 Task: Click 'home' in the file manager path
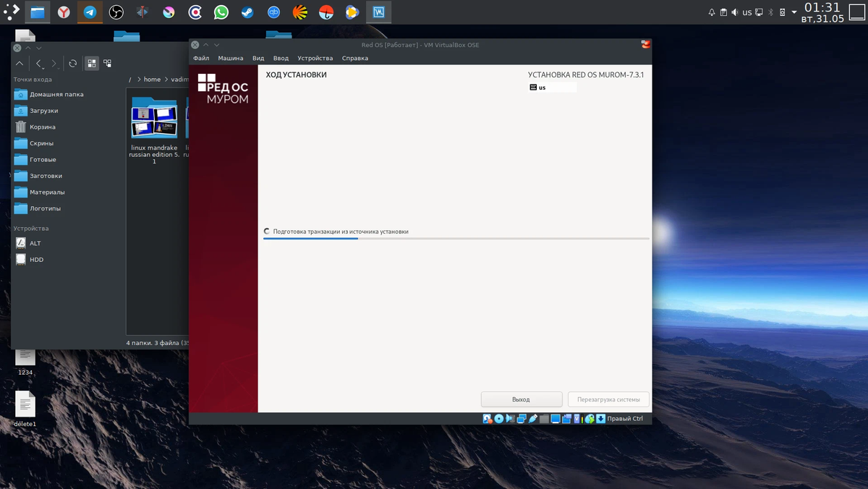click(x=152, y=80)
